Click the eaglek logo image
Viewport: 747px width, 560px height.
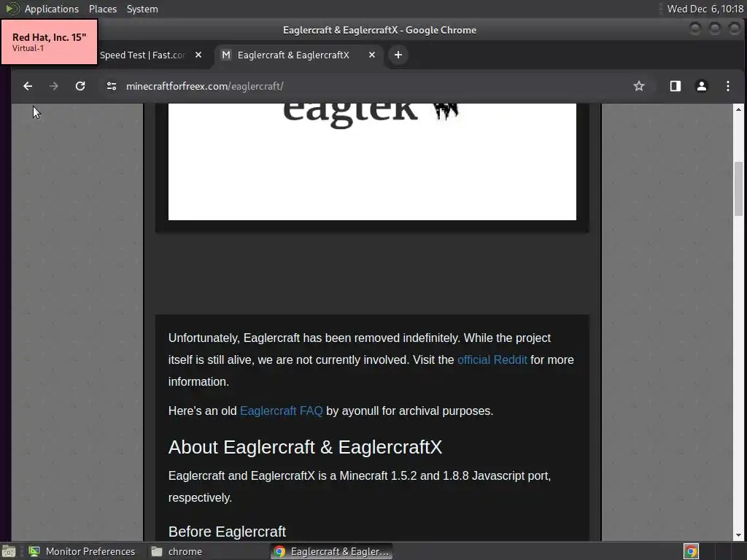tap(372, 162)
